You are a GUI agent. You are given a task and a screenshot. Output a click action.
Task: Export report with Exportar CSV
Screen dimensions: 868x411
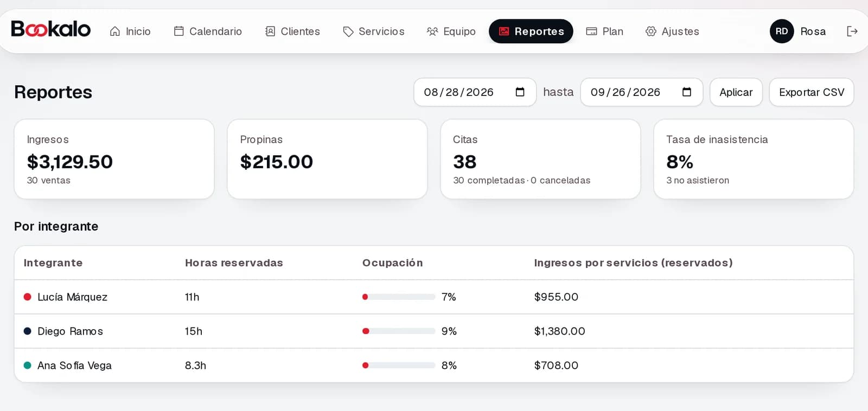coord(812,92)
